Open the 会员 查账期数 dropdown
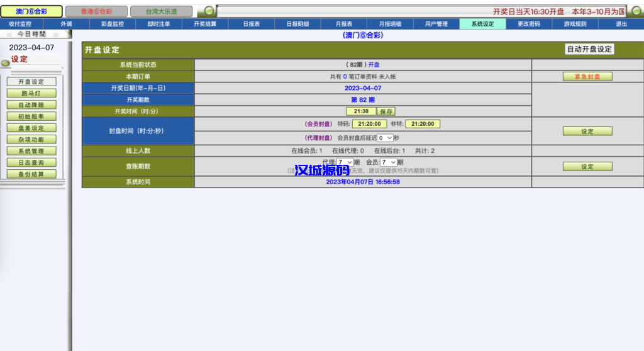Screen dimensions: 644x351 (x=388, y=162)
